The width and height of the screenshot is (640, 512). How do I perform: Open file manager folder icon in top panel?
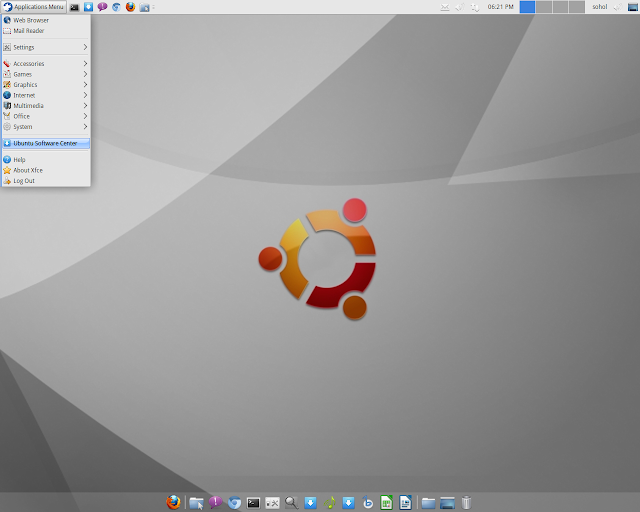pos(144,7)
